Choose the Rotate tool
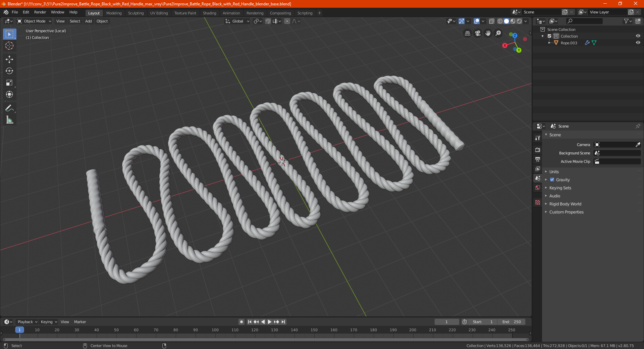Image resolution: width=644 pixels, height=349 pixels. click(x=9, y=71)
